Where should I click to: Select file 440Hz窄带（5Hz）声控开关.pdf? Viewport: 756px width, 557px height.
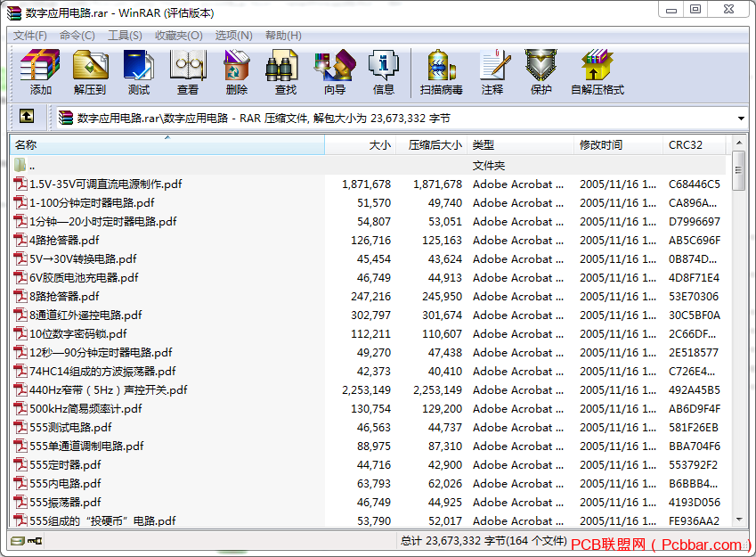pos(108,389)
